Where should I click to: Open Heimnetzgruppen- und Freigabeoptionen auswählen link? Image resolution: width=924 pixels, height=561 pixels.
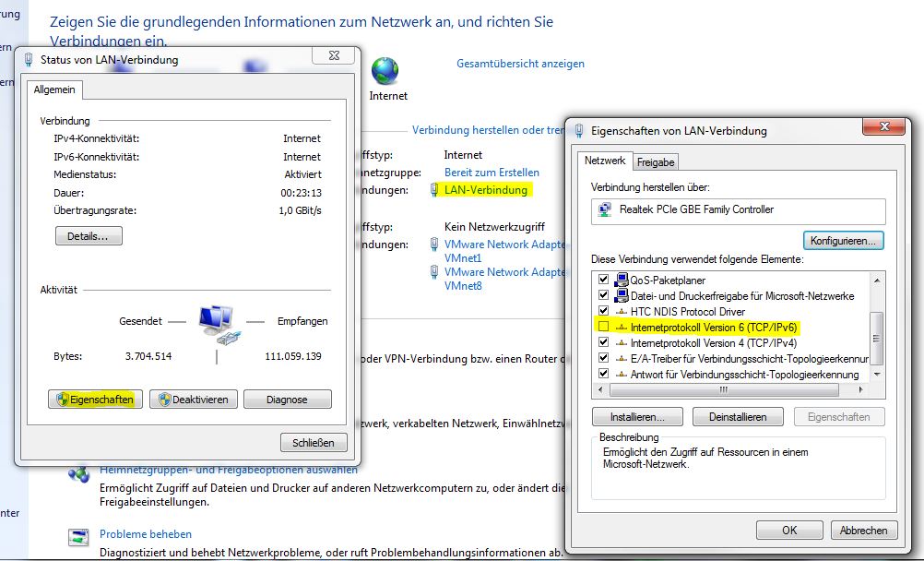point(229,471)
